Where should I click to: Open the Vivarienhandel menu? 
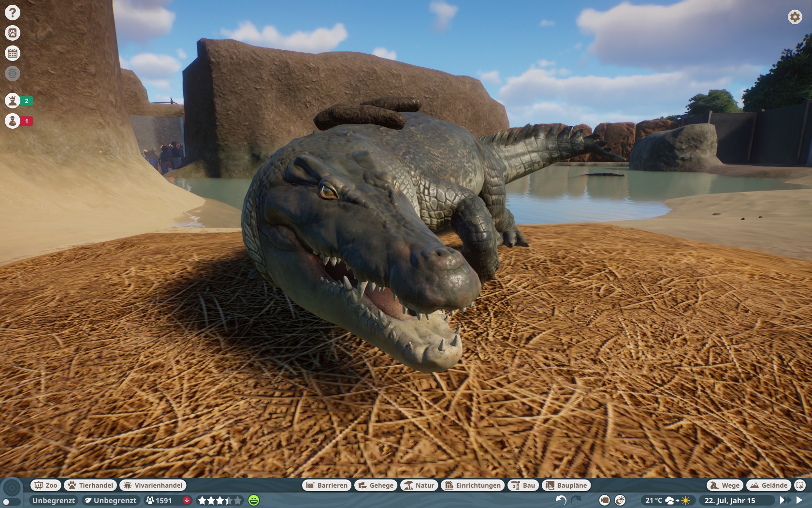(153, 485)
